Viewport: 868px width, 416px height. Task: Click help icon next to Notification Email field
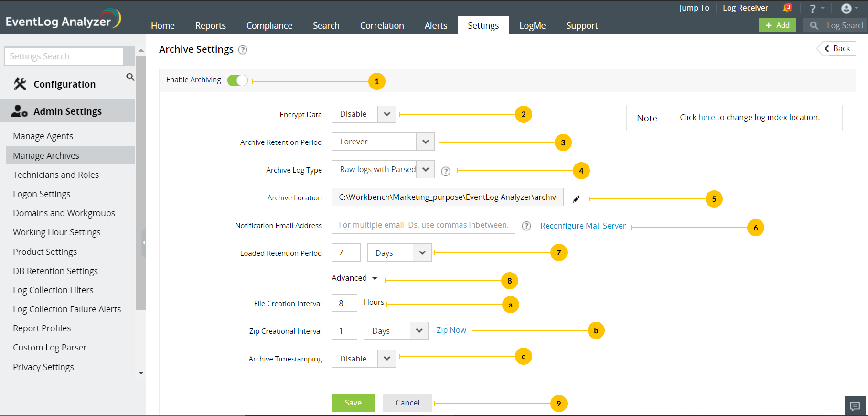click(526, 226)
